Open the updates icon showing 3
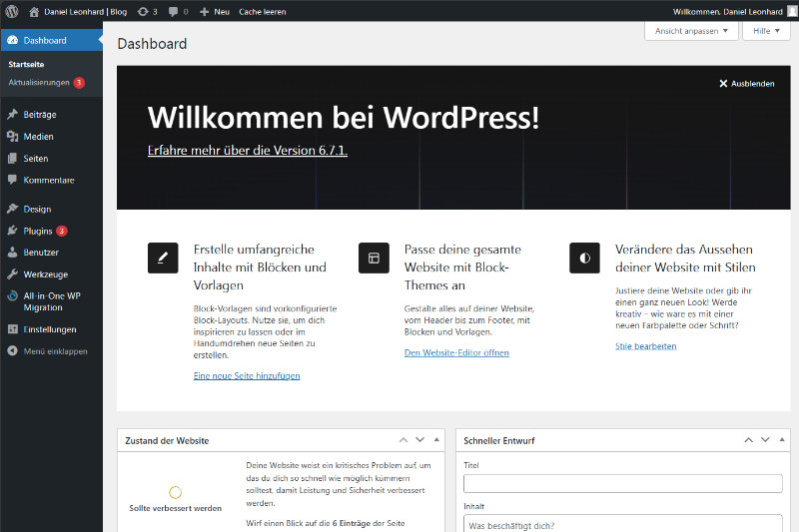This screenshot has height=532, width=799. click(147, 12)
